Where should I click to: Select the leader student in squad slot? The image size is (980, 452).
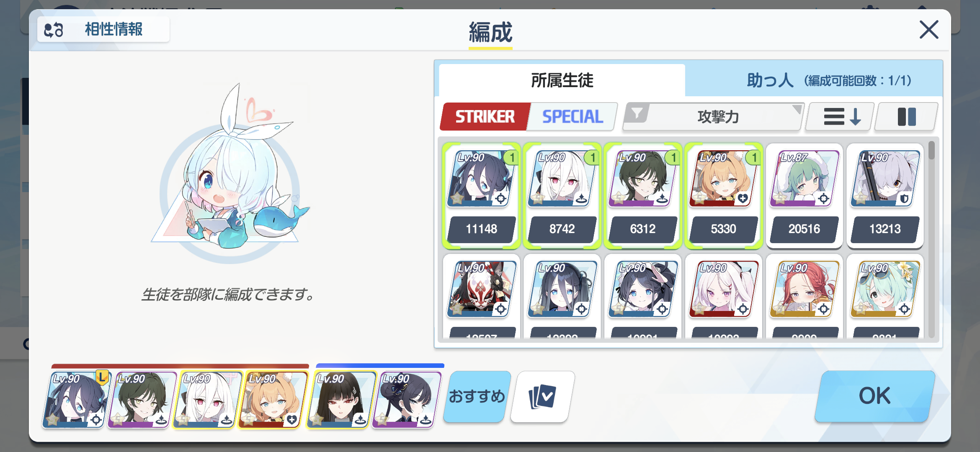[x=76, y=399]
